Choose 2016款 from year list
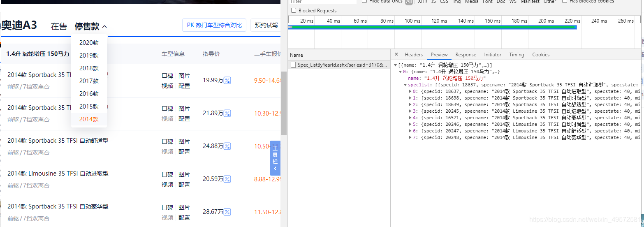This screenshot has width=644, height=227. click(89, 94)
